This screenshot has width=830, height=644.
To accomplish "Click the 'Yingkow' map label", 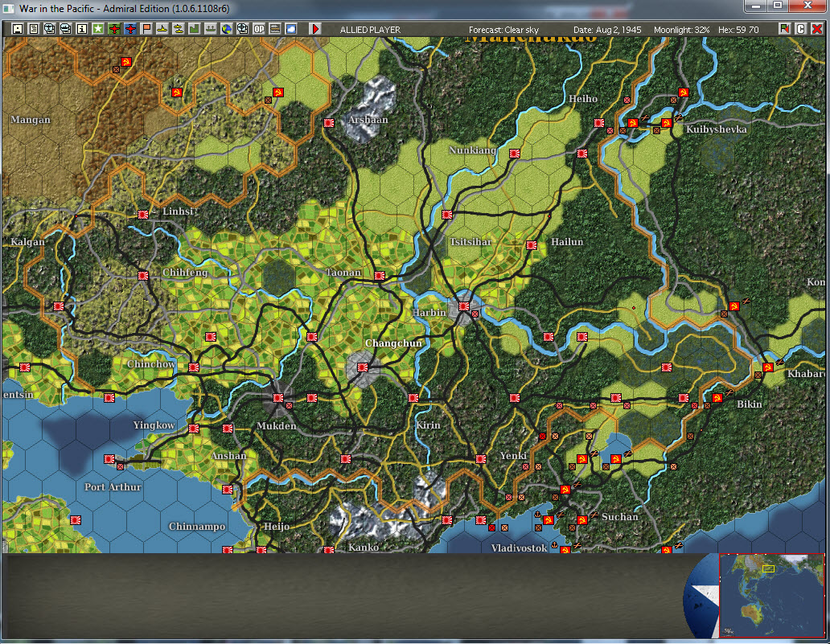I will point(154,425).
